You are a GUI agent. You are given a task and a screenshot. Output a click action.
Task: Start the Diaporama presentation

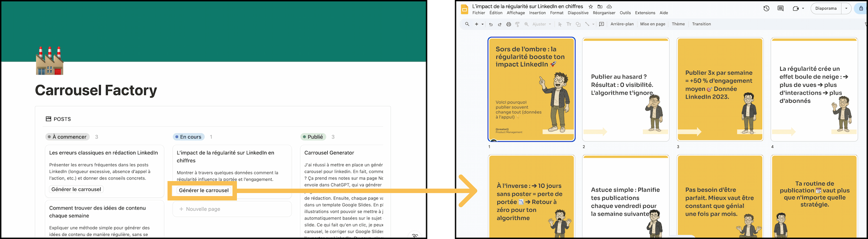[826, 8]
